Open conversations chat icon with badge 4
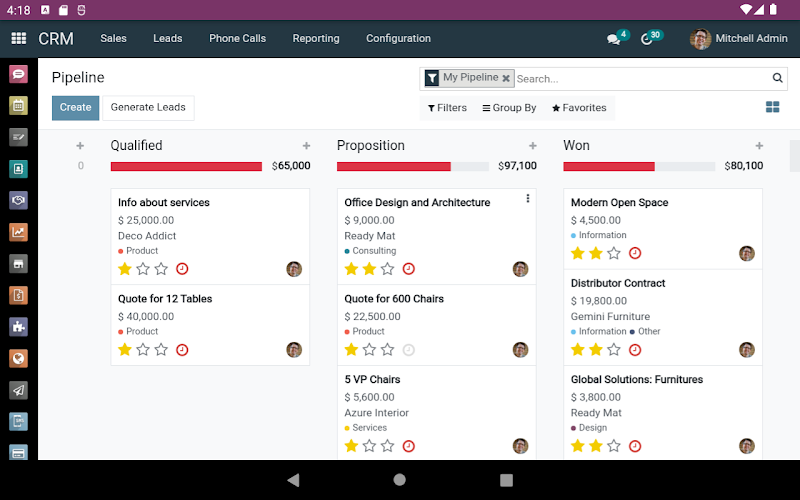 point(613,39)
